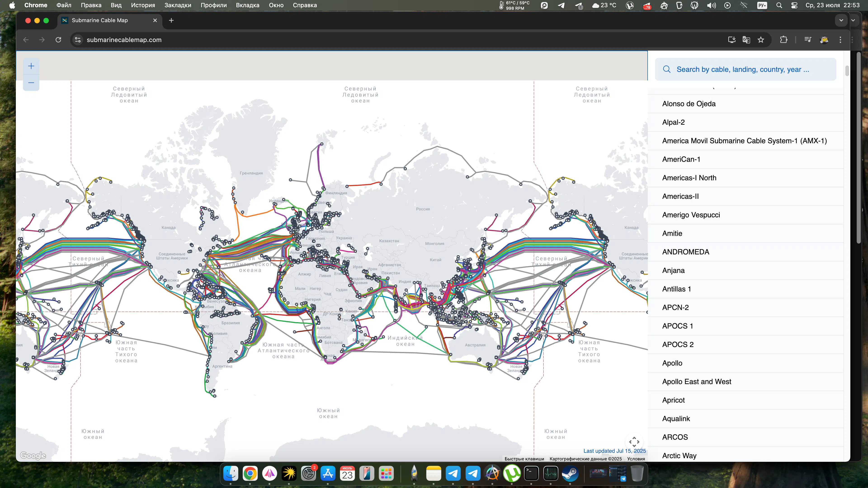The image size is (868, 488).
Task: Click the cable search input field
Action: tap(745, 69)
